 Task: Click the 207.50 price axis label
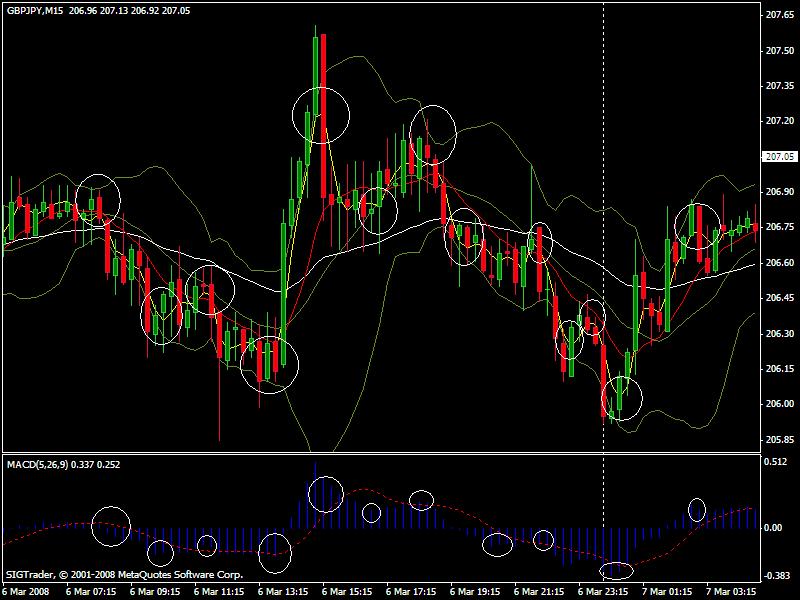click(780, 51)
